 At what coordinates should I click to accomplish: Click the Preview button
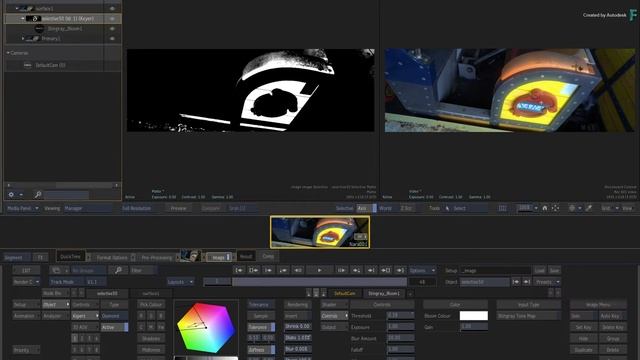click(x=178, y=208)
